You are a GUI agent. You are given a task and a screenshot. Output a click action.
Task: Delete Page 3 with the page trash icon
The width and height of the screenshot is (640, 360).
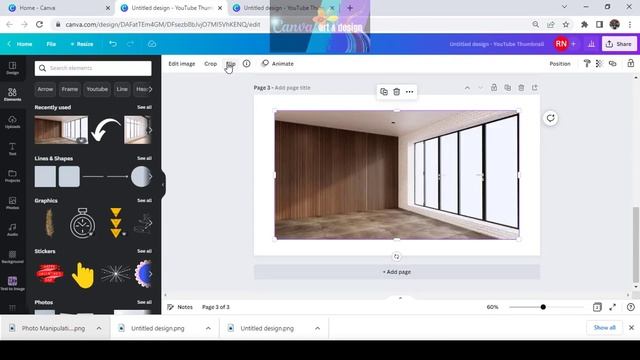coord(521,88)
